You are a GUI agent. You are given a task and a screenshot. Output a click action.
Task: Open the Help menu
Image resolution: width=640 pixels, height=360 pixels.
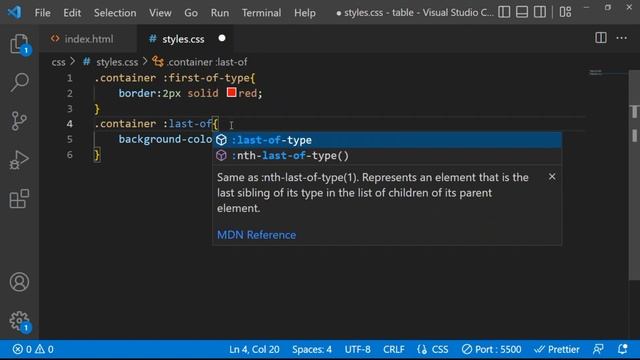coord(304,13)
